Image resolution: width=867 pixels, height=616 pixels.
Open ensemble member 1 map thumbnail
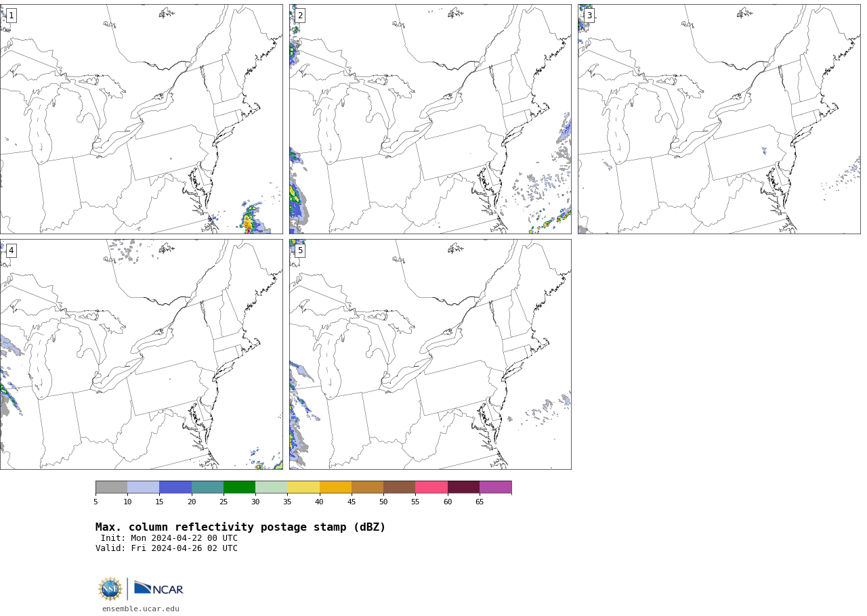pyautogui.click(x=141, y=119)
